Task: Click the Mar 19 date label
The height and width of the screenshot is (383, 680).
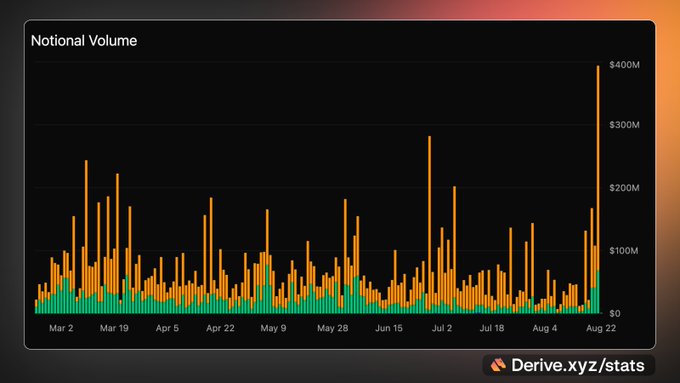Action: [114, 328]
